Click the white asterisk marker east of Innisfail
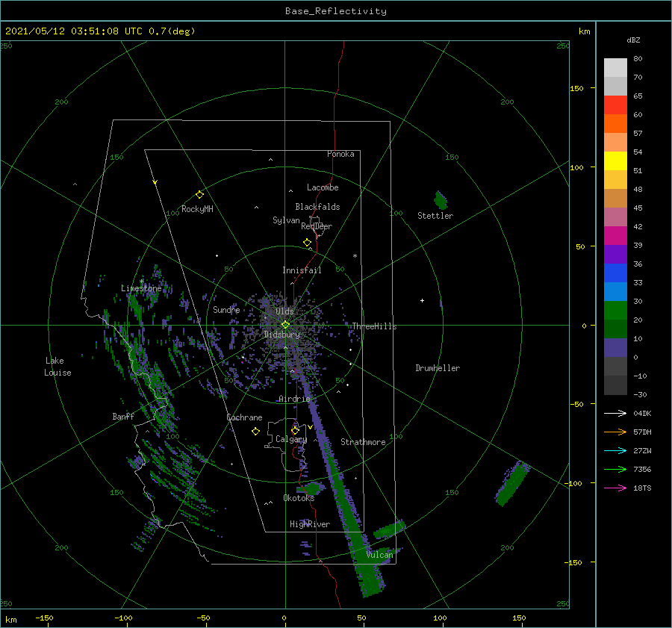 coord(355,256)
